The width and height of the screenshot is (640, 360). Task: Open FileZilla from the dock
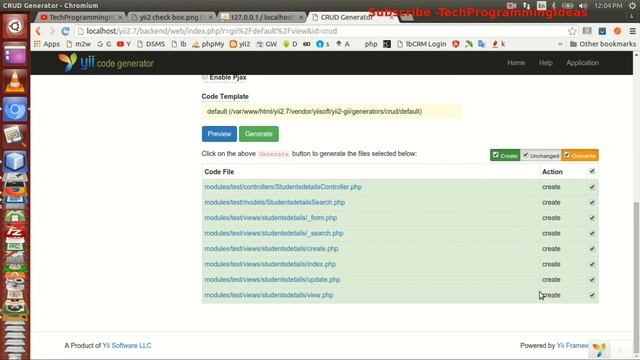[15, 232]
